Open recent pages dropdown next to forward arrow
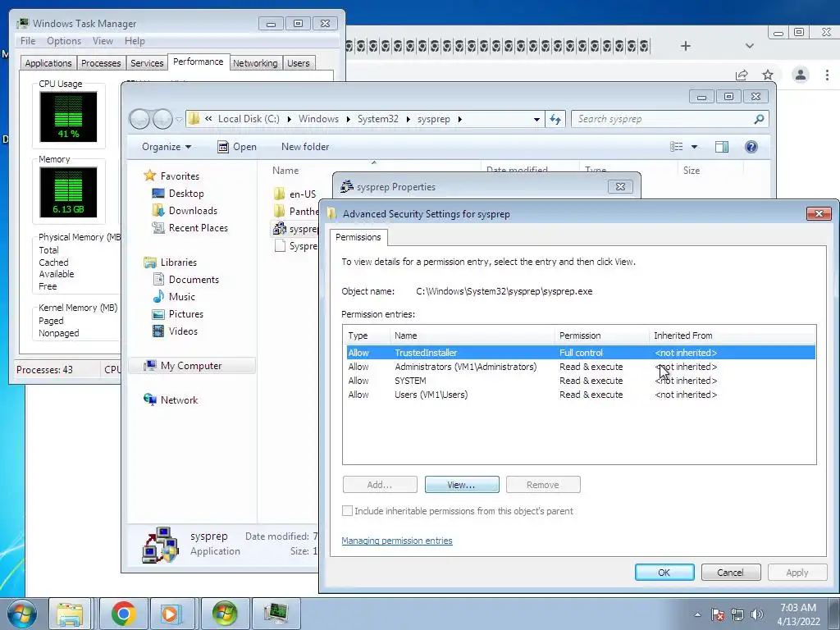 point(180,120)
